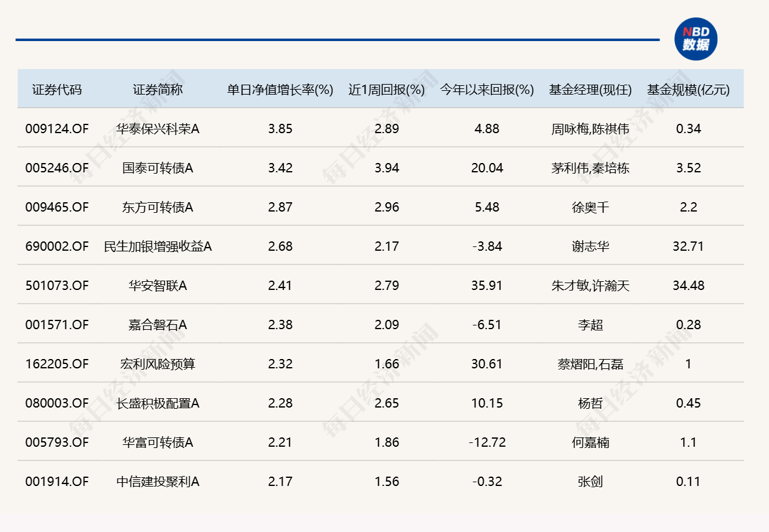
Task: Click fund name 中信建投聚利A
Action: click(x=158, y=482)
